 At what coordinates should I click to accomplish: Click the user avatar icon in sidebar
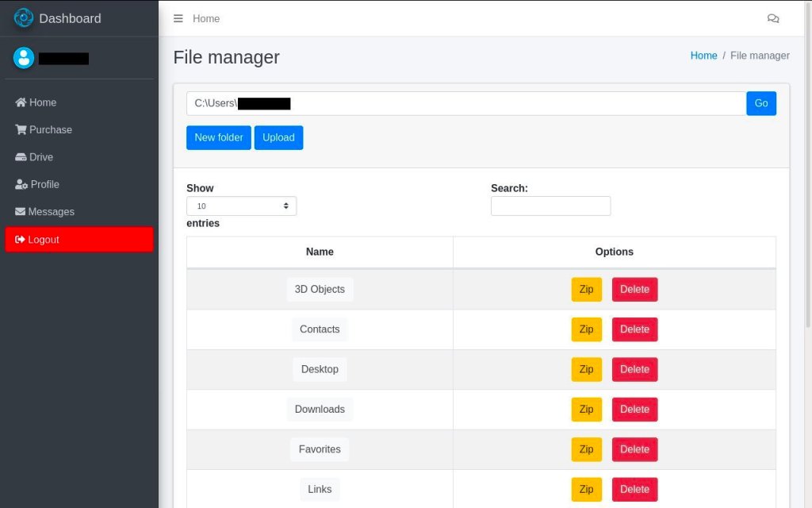pos(24,57)
